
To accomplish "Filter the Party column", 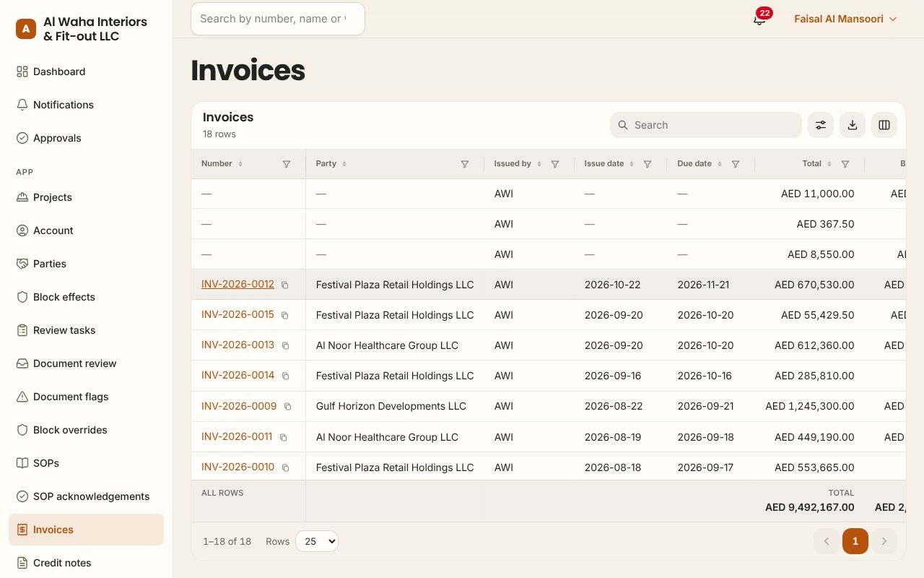I will pos(465,164).
